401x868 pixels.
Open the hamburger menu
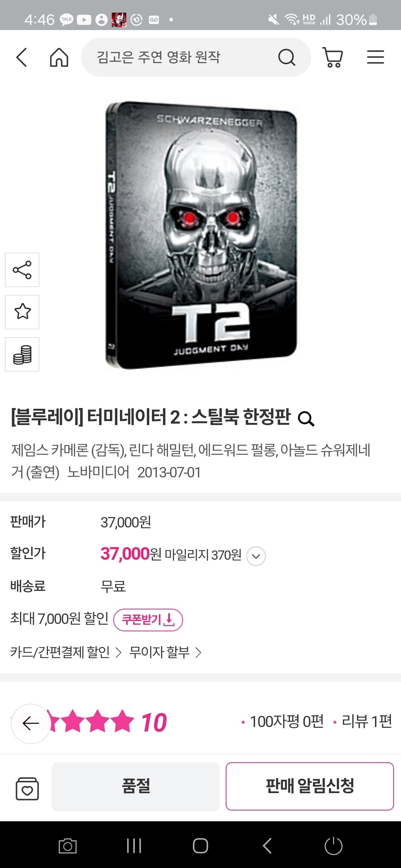pos(375,57)
